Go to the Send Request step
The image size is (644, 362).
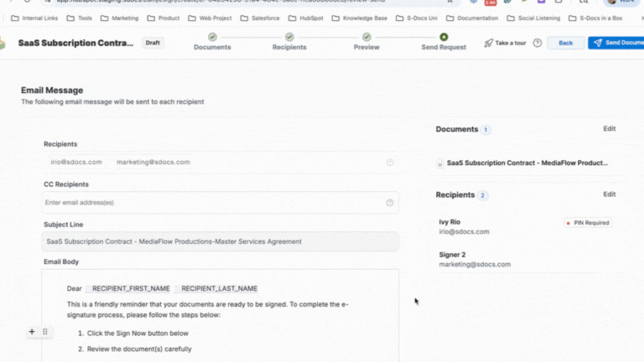coord(444,42)
